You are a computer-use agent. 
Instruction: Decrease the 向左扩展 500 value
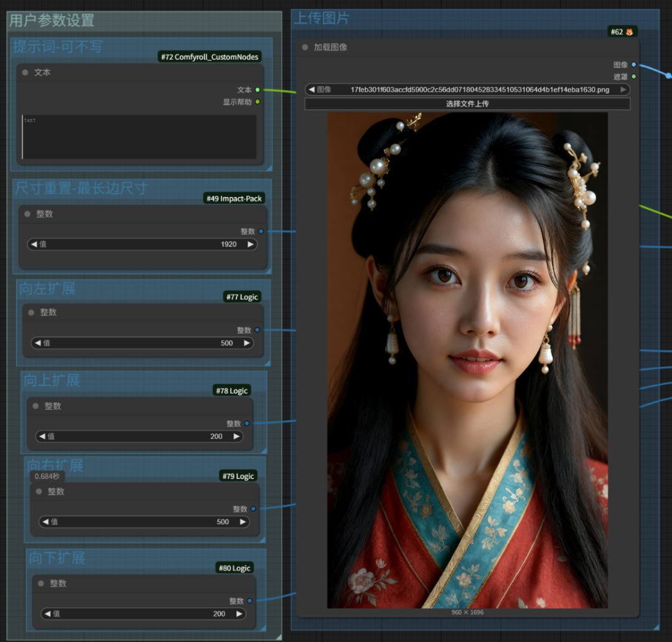(38, 342)
